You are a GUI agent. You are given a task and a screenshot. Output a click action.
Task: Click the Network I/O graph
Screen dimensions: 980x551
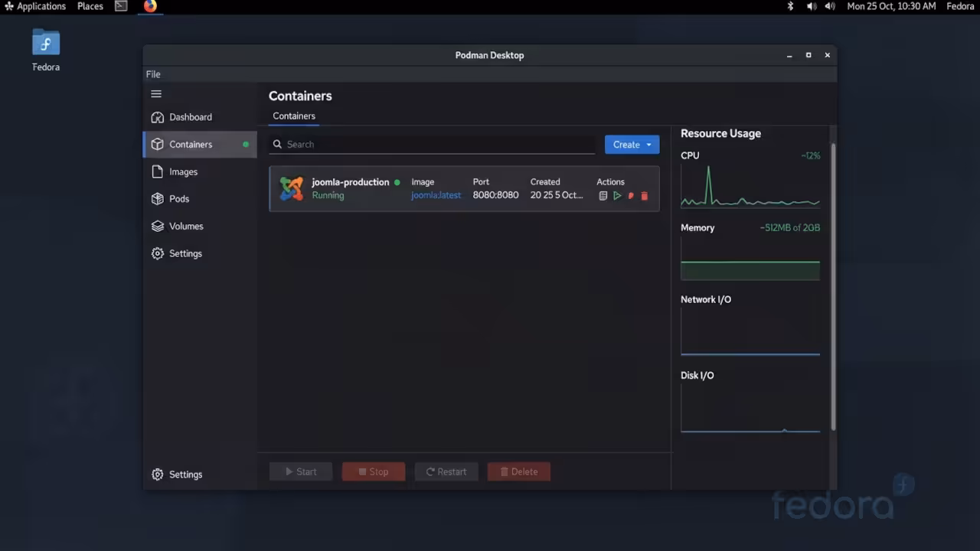pyautogui.click(x=750, y=331)
